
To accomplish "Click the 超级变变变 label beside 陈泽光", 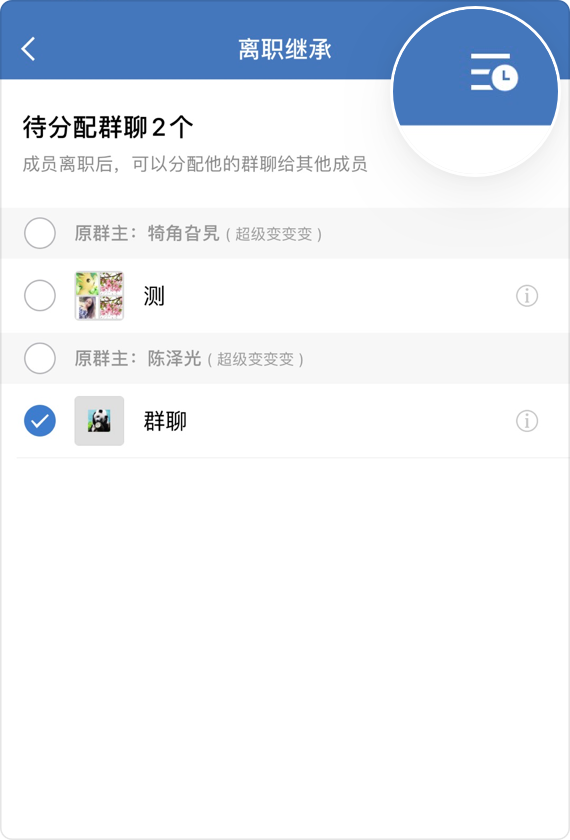I will pyautogui.click(x=256, y=359).
